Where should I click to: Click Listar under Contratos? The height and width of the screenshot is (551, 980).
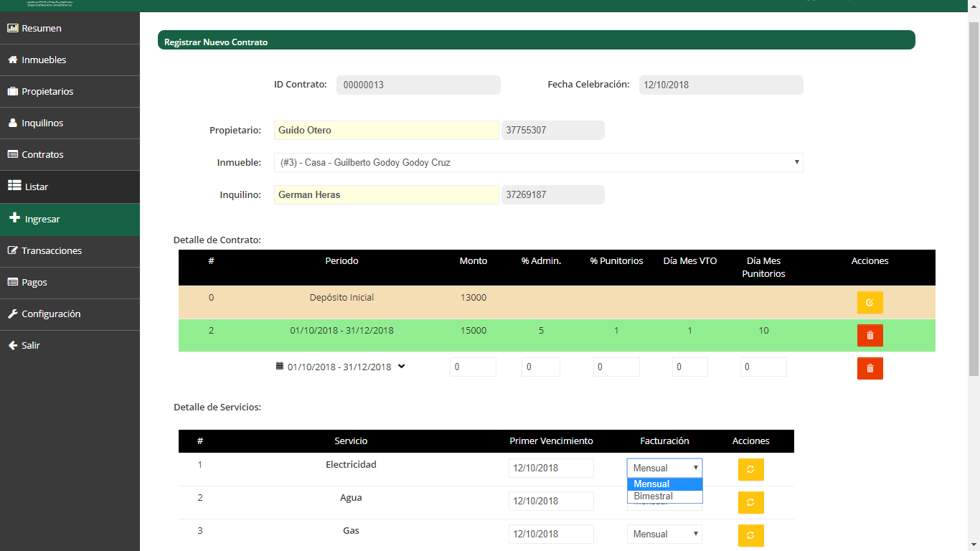(37, 187)
